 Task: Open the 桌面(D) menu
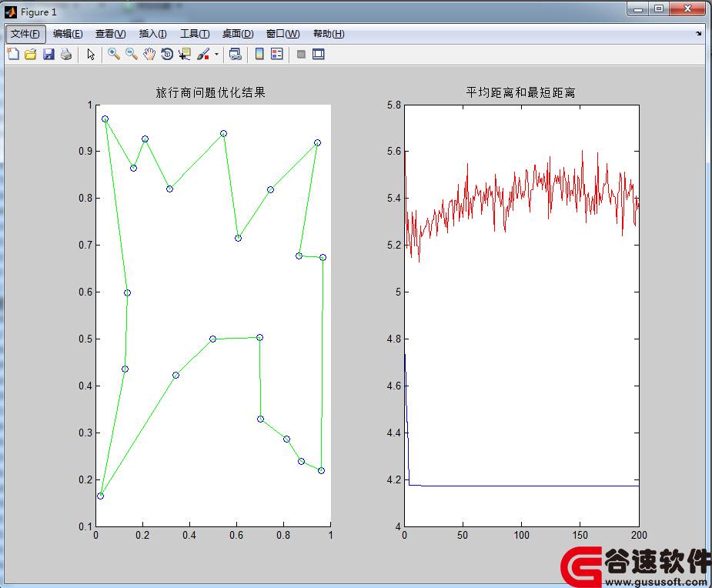click(238, 34)
